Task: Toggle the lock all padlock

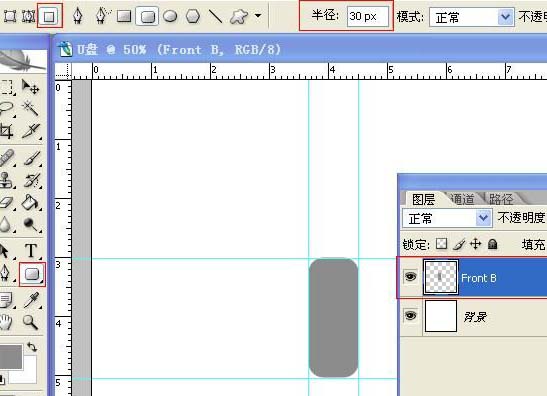Action: [x=493, y=244]
